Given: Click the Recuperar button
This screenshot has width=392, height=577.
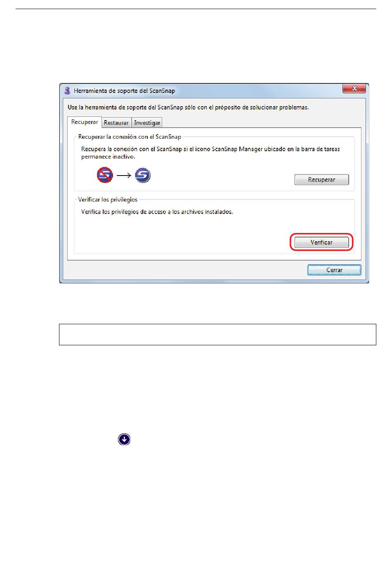Looking at the screenshot, I should (321, 180).
